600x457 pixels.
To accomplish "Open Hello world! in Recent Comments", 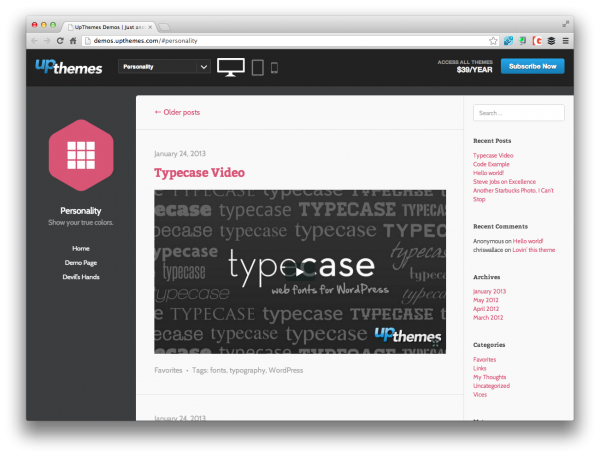I will coord(528,241).
